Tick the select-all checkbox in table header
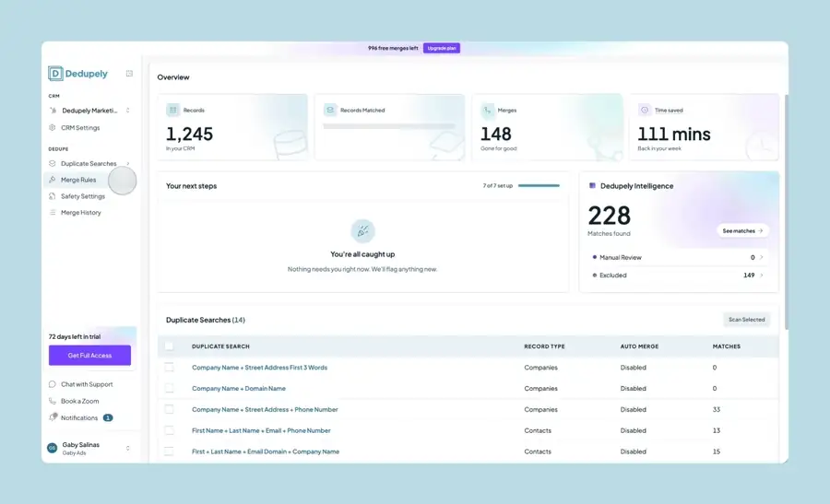Image resolution: width=830 pixels, height=504 pixels. 169,346
